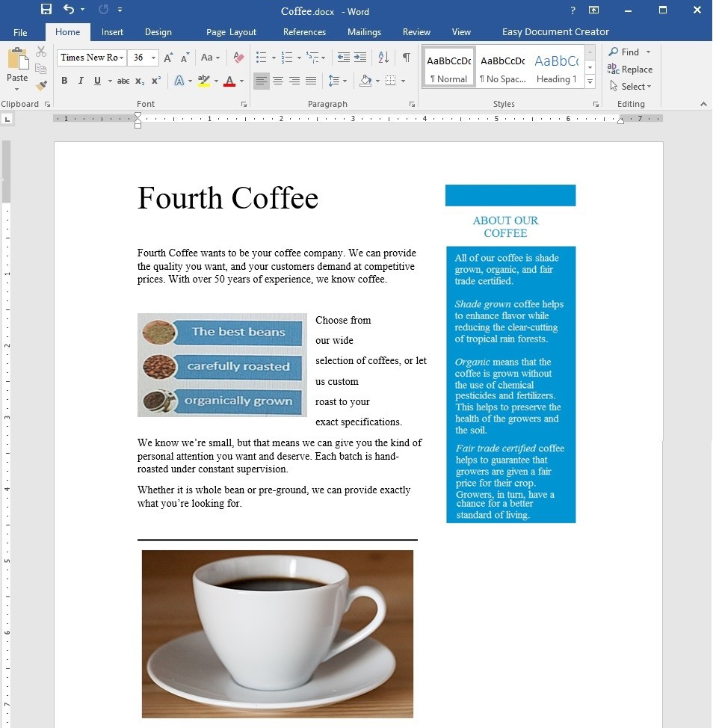
Task: Decrease font size with Shrink Font icon
Action: coord(185,58)
